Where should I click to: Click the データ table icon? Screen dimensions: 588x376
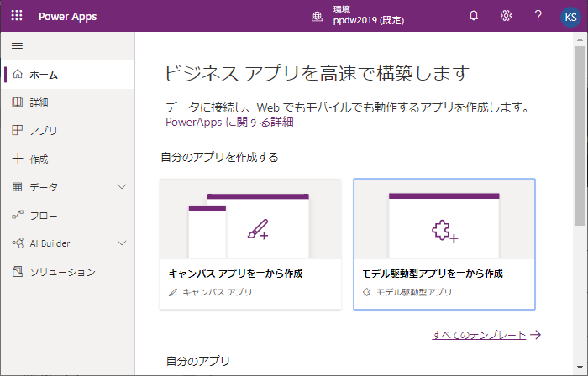[x=18, y=186]
